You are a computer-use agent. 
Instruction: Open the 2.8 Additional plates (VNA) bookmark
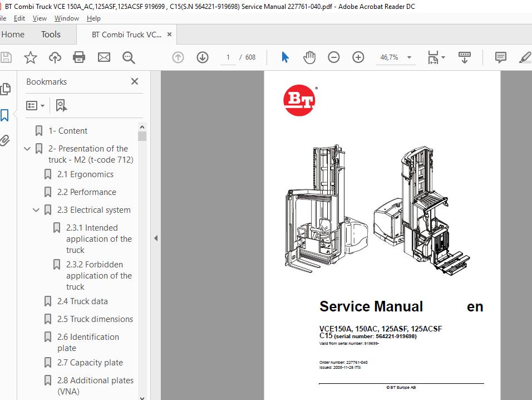pyautogui.click(x=95, y=386)
